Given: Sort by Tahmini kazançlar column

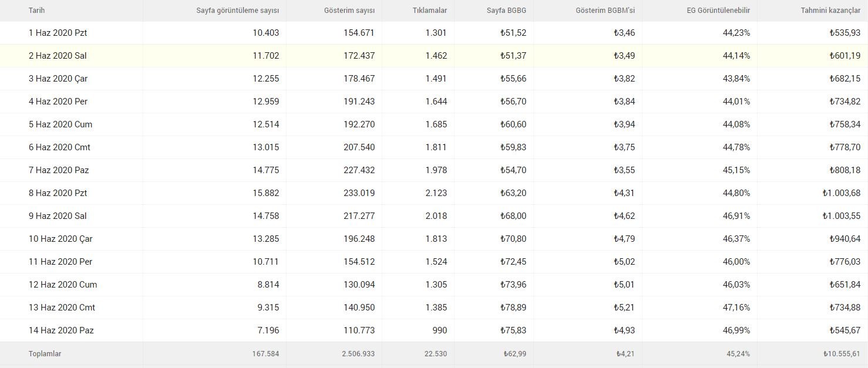Looking at the screenshot, I should coord(830,11).
